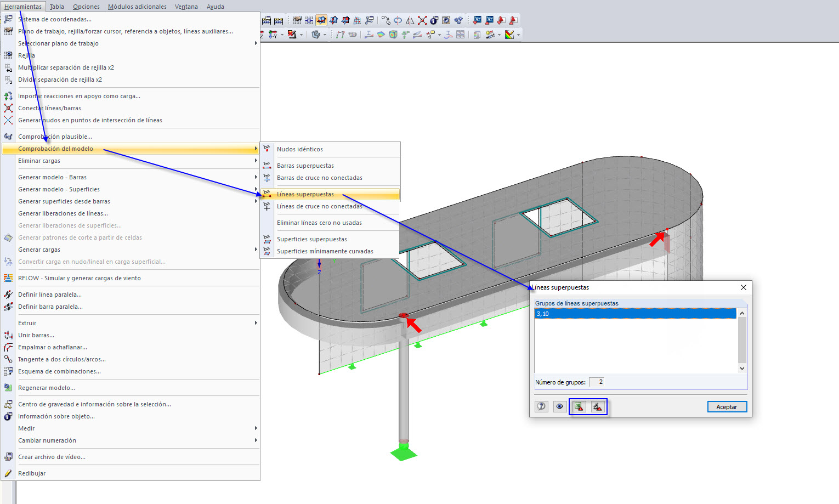Screen dimensions: 839x504
Task: Click the help question-mark button in dialog
Action: click(541, 406)
